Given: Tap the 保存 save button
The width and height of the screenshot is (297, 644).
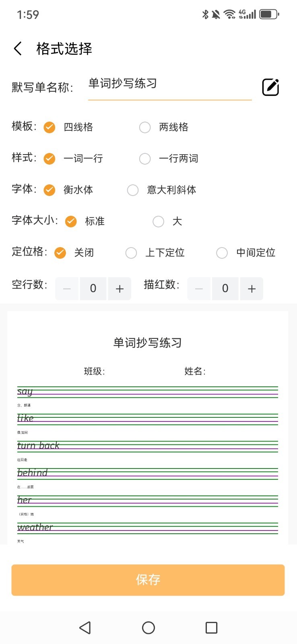Looking at the screenshot, I should (x=148, y=580).
